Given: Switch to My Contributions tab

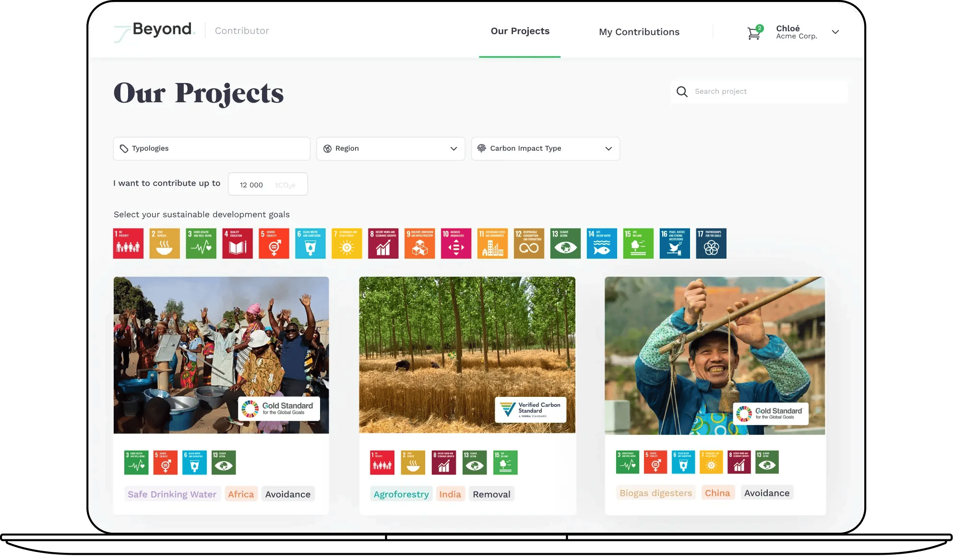Looking at the screenshot, I should 639,32.
